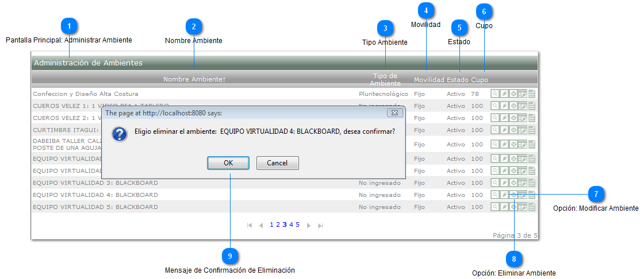Delete Confeccion y Diseño Alta Costura row

(513, 94)
